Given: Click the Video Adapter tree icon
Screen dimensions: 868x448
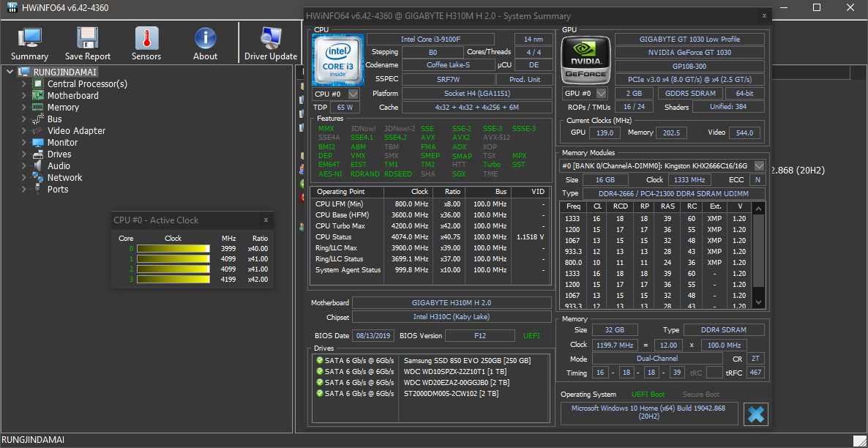Looking at the screenshot, I should click(38, 131).
